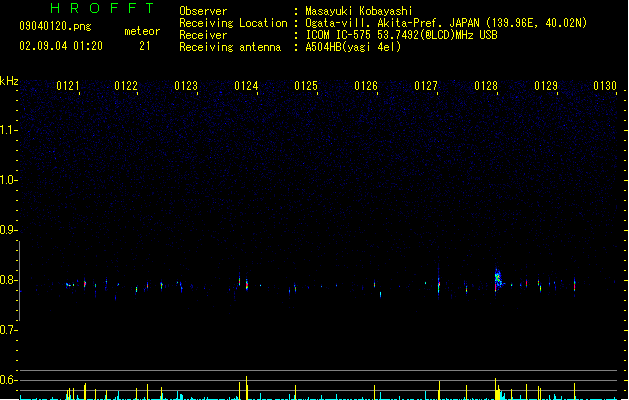Viewport: 629px width, 400px height.
Task: Click the 0.9 kHz axis label
Action: click(x=8, y=230)
